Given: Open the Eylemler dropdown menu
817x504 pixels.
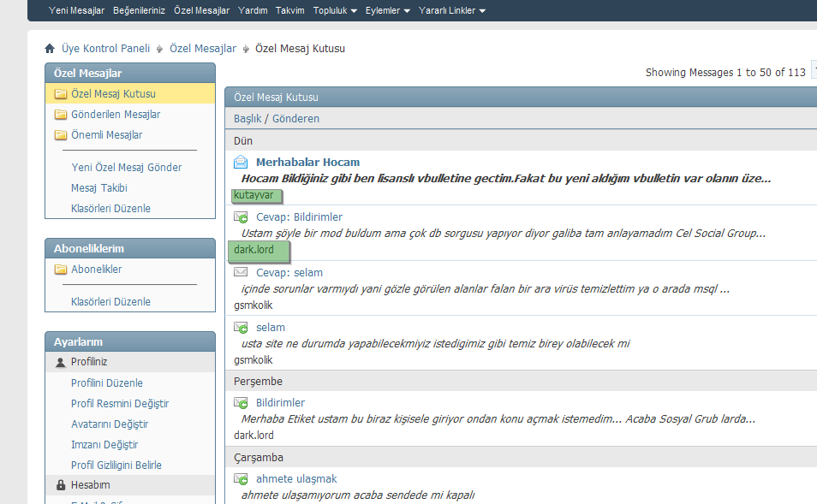Looking at the screenshot, I should 387,10.
